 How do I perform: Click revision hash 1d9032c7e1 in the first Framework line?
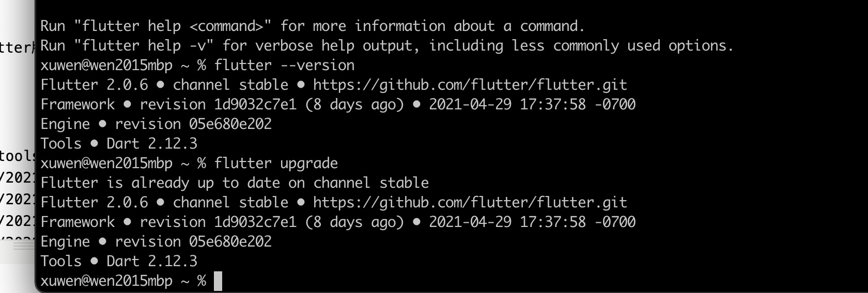[255, 105]
